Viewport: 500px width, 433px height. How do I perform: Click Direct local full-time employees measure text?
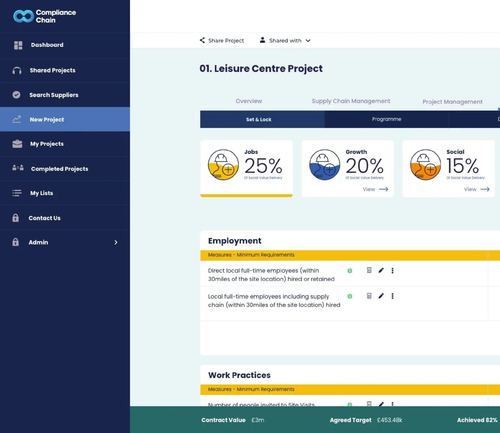[271, 275]
